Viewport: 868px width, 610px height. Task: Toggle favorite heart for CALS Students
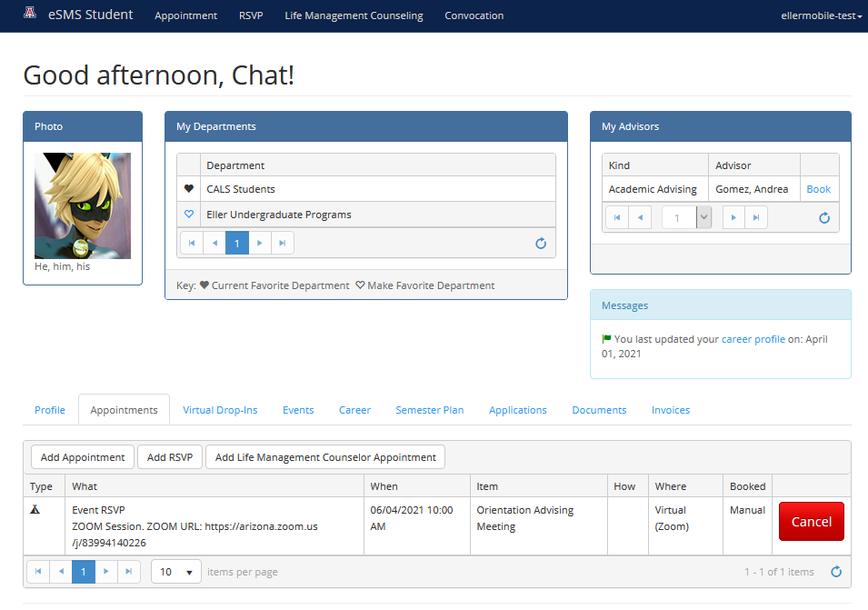coord(189,189)
